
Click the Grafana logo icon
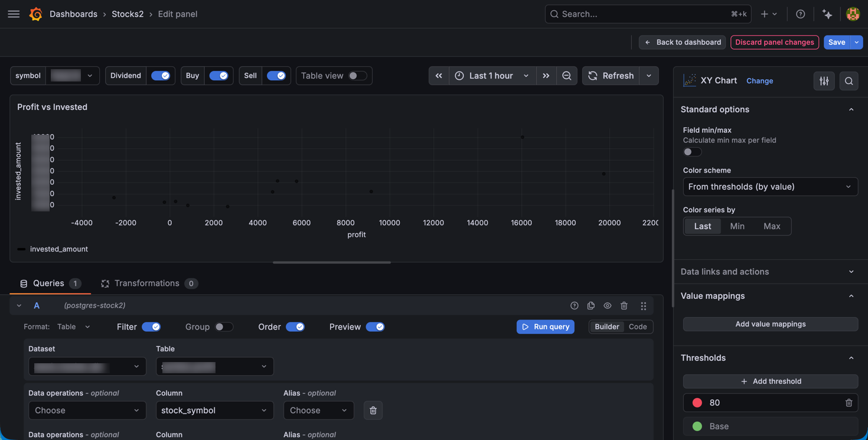(36, 14)
